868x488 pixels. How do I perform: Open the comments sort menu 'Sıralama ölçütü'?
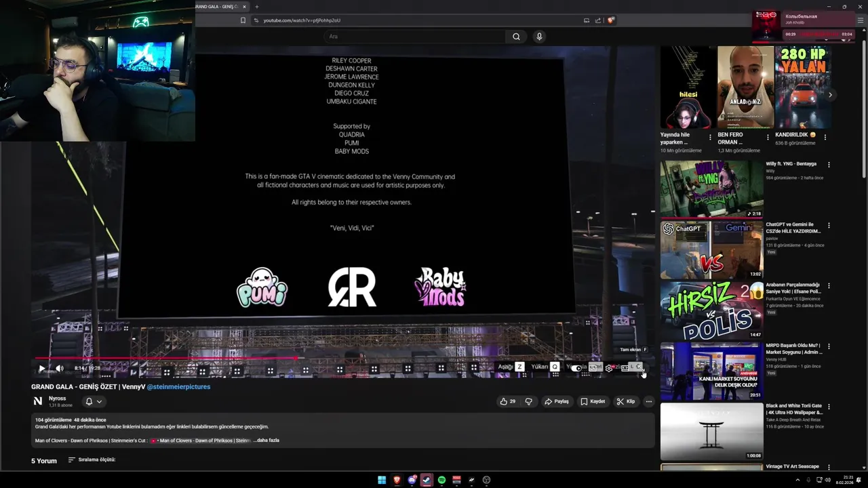coord(92,460)
